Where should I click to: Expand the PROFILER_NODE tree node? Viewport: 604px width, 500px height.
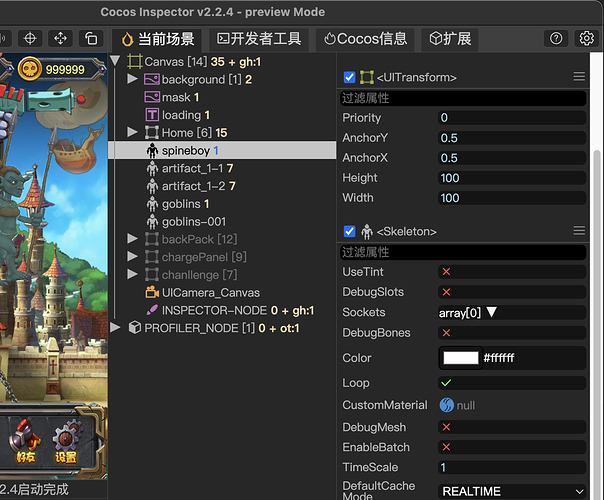115,327
